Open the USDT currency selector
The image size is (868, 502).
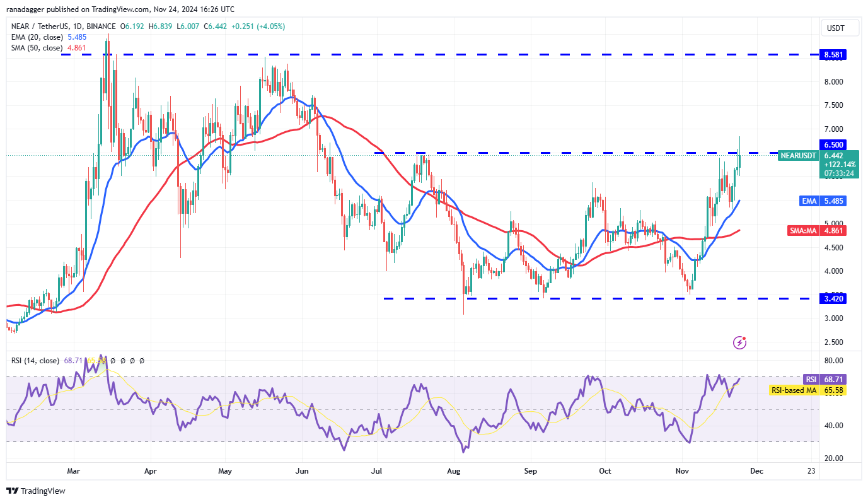tap(835, 28)
